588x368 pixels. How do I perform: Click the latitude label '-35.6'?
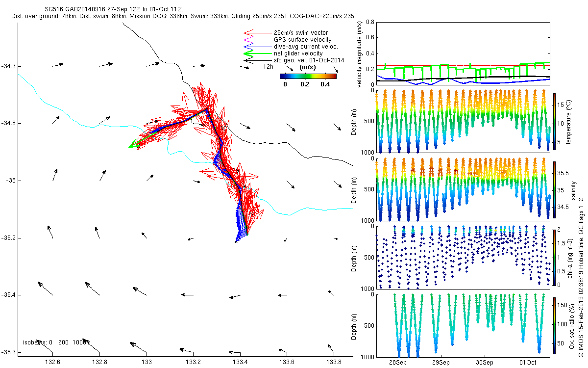pos(8,352)
